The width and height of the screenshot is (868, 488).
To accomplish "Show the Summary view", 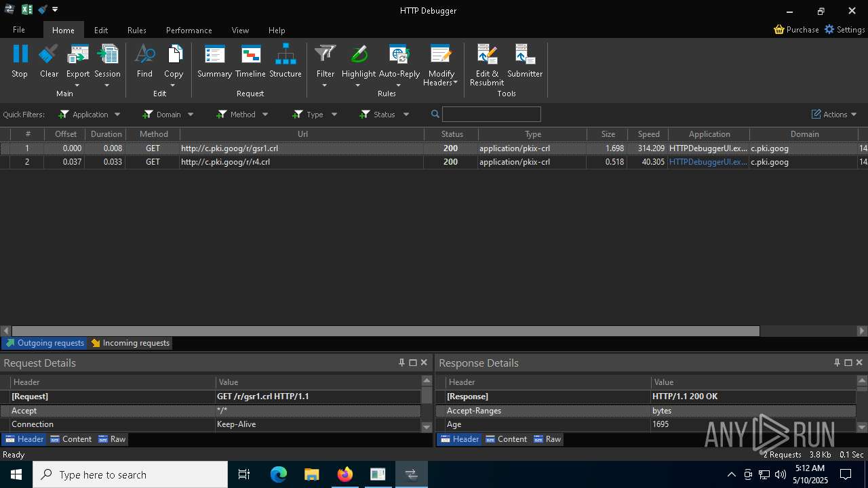I will [x=214, y=61].
